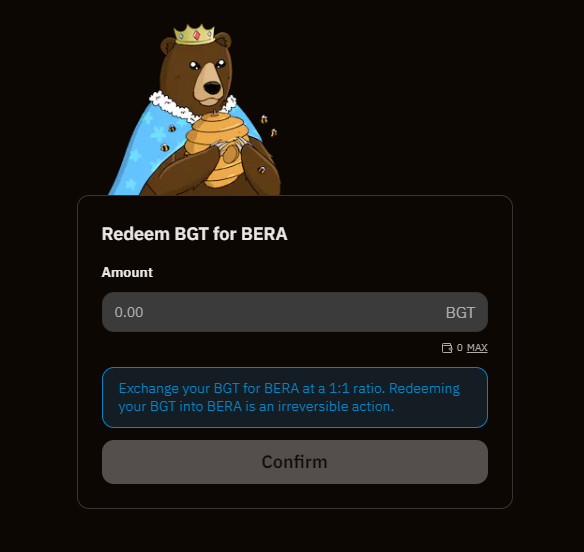Click the bee on the cape near the collar
The width and height of the screenshot is (584, 552).
pos(172,128)
